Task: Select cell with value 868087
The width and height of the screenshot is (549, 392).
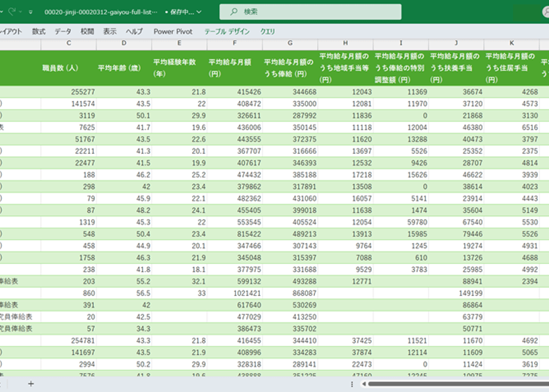Action: [x=290, y=293]
